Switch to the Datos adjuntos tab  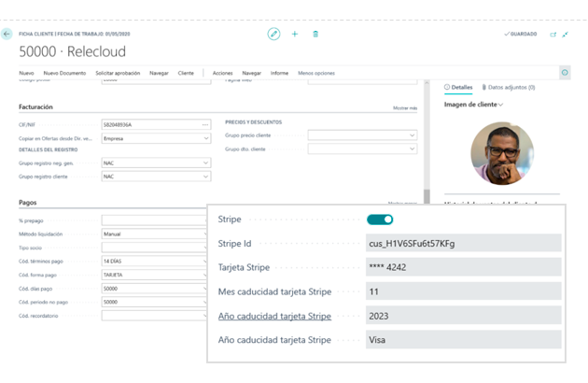point(509,88)
